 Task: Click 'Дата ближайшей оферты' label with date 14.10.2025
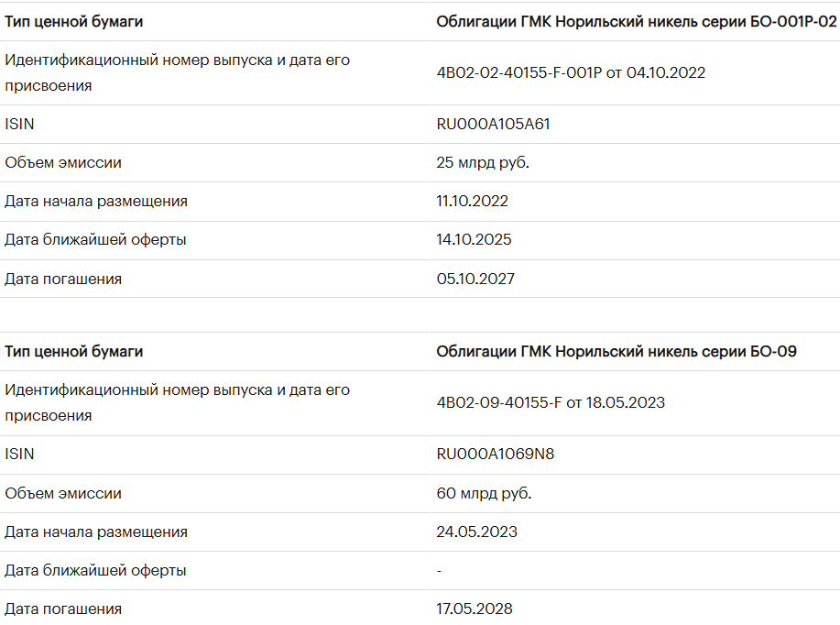tap(95, 239)
